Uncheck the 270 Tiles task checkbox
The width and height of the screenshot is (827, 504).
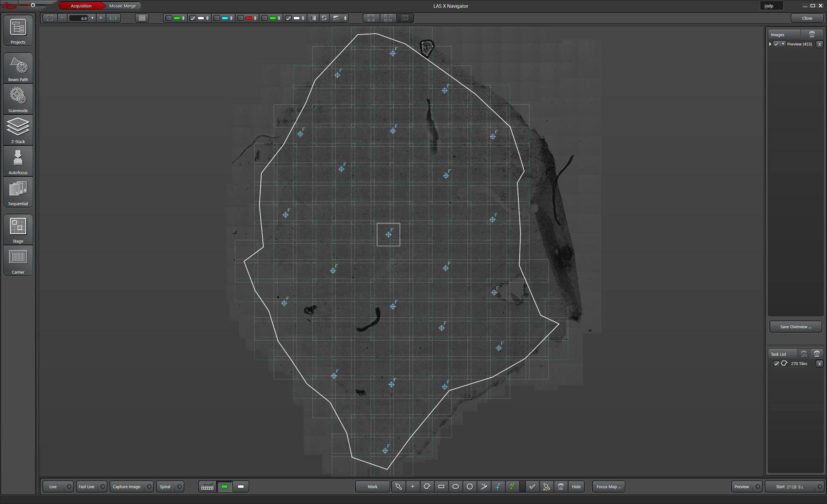pos(776,363)
